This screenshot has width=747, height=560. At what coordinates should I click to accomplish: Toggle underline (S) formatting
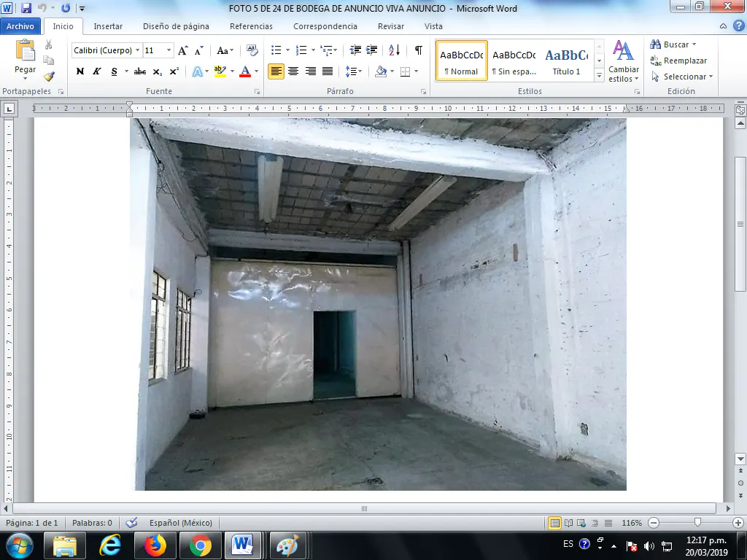point(114,71)
